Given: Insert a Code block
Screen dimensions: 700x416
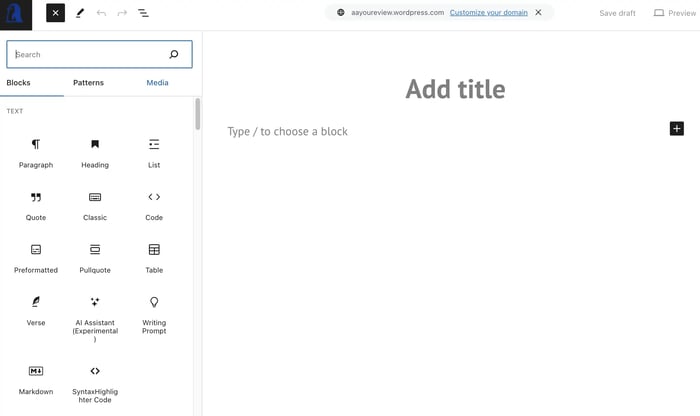Looking at the screenshot, I should pos(154,206).
